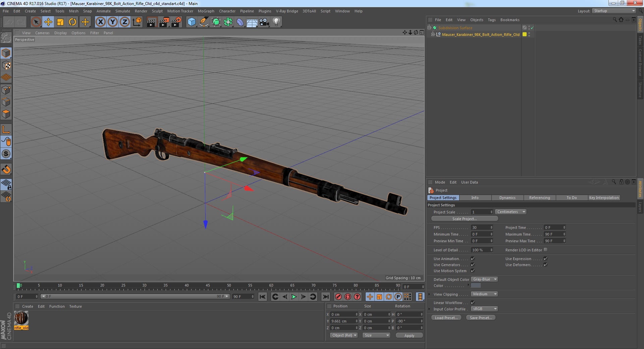Click the project Color swatch

click(x=476, y=286)
